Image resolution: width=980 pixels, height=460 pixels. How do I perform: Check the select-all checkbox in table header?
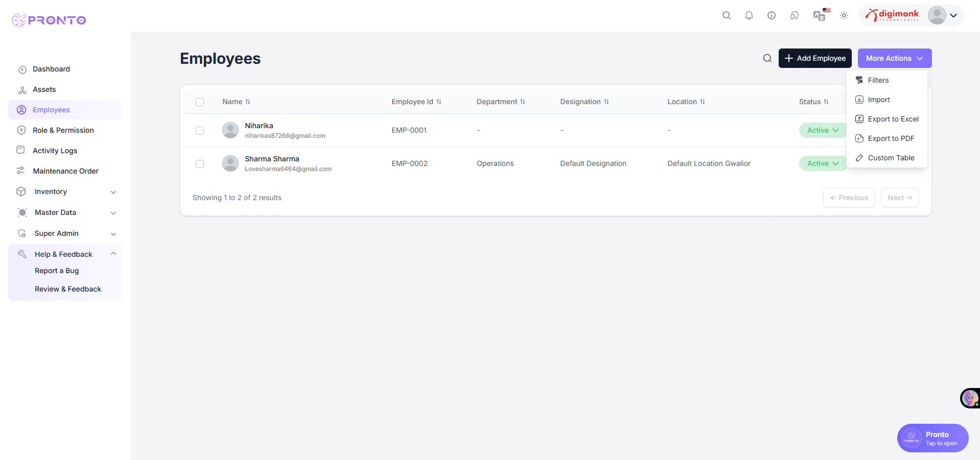200,102
